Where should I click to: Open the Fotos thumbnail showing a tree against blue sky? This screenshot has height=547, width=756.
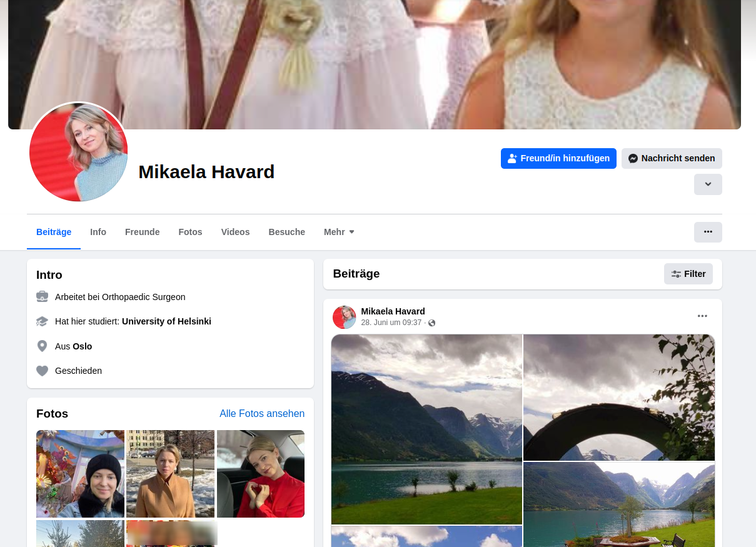81,533
